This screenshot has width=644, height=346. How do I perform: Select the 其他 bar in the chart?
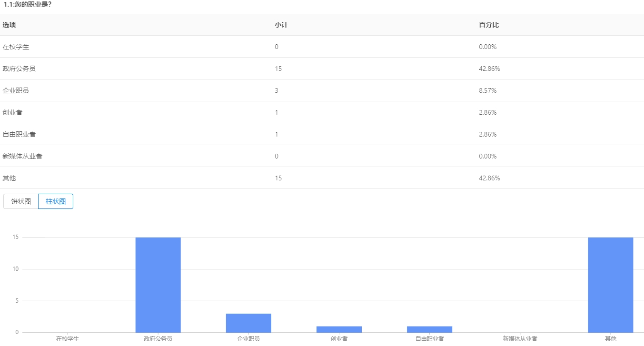tap(610, 285)
